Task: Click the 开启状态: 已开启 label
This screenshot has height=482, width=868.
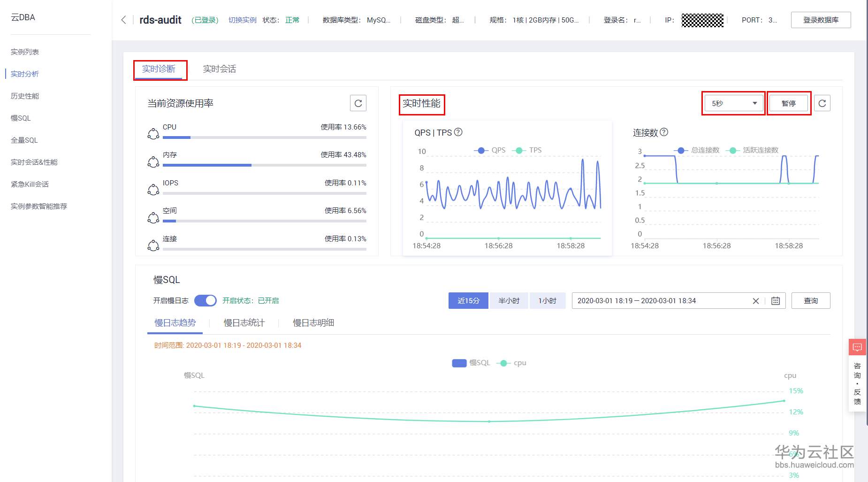Action: [x=251, y=301]
